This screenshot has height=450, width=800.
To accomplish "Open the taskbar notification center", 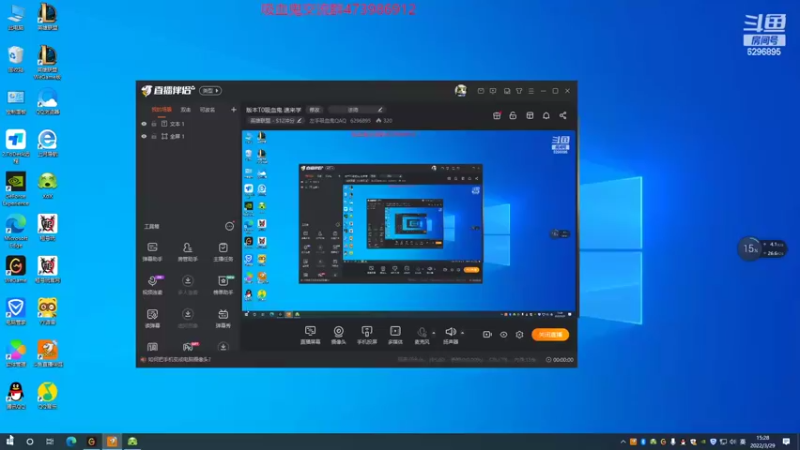I will (786, 441).
